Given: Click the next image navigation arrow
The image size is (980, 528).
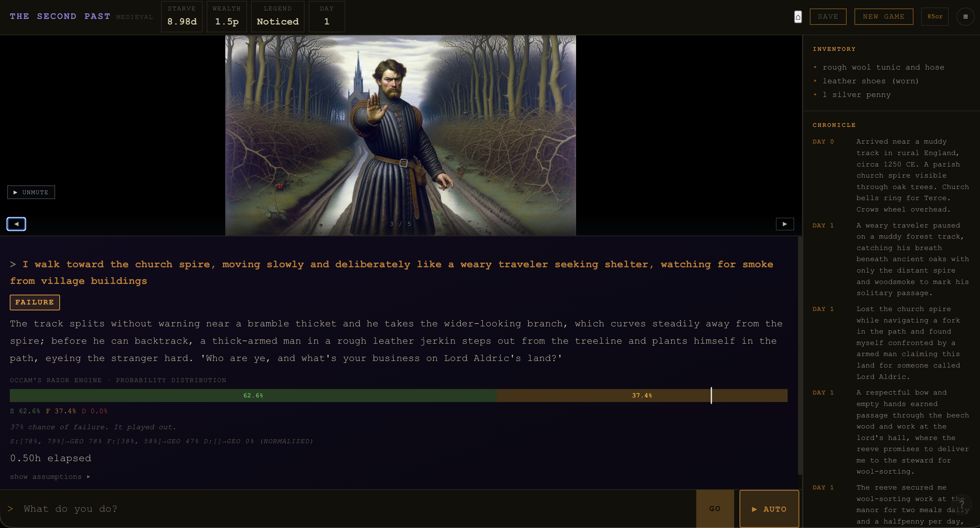Looking at the screenshot, I should tap(785, 224).
